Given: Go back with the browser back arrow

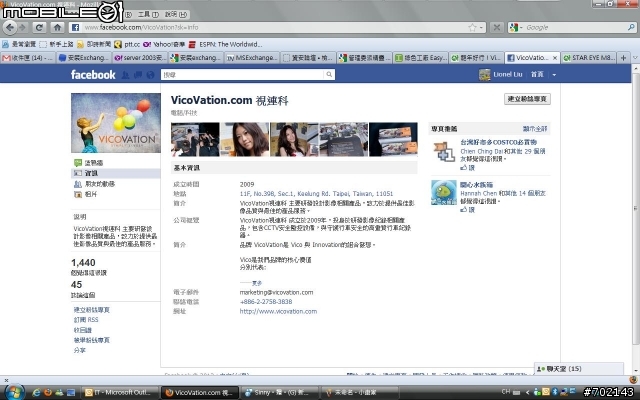Looking at the screenshot, I should coord(10,27).
